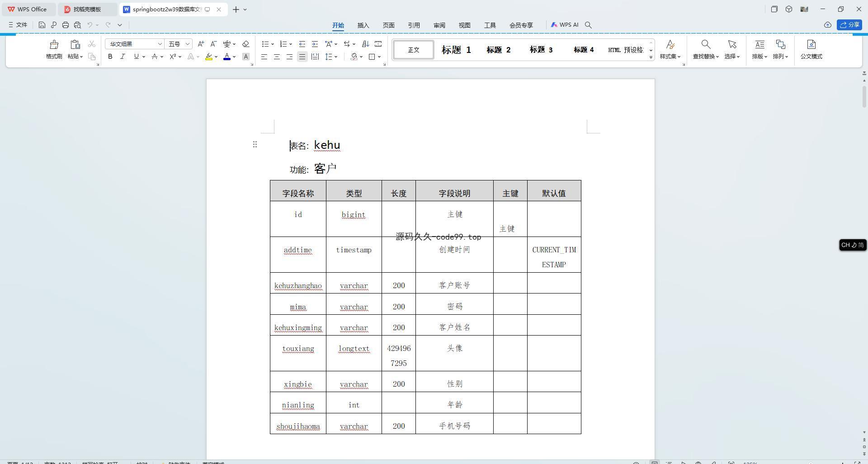Click the Distributed alignment icon
This screenshot has height=464, width=868.
point(315,57)
